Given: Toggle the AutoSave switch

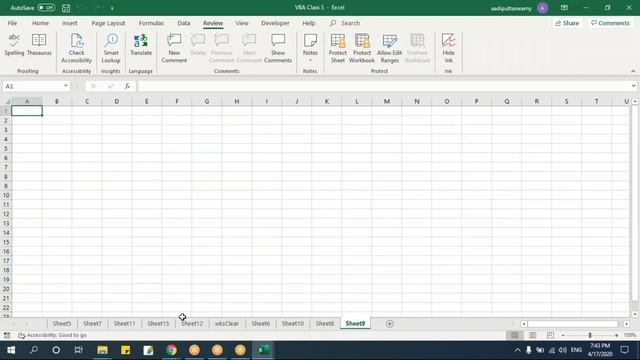Looking at the screenshot, I should 46,8.
